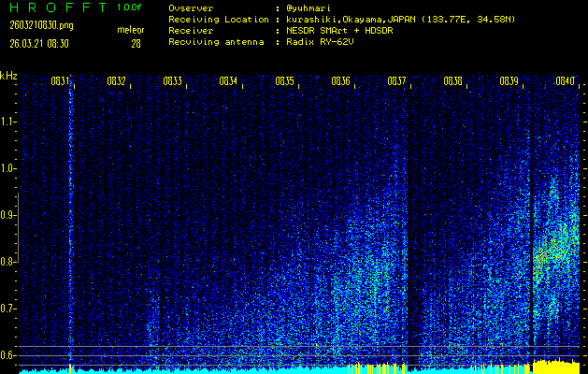Click the meteor count 28

coord(136,44)
